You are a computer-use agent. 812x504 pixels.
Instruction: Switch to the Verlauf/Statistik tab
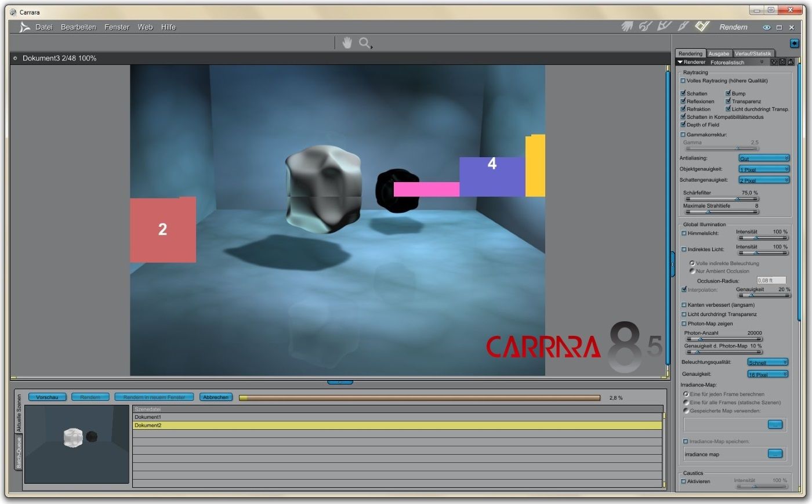(x=753, y=53)
